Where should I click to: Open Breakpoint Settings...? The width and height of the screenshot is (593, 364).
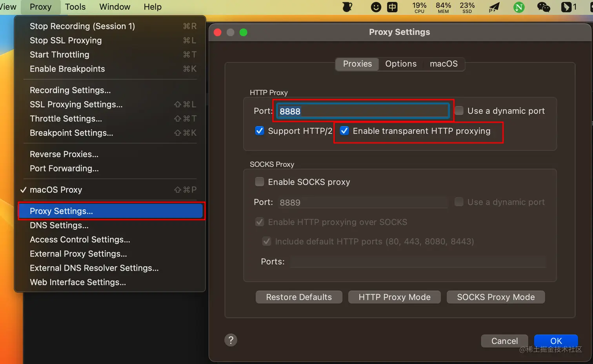click(110, 133)
